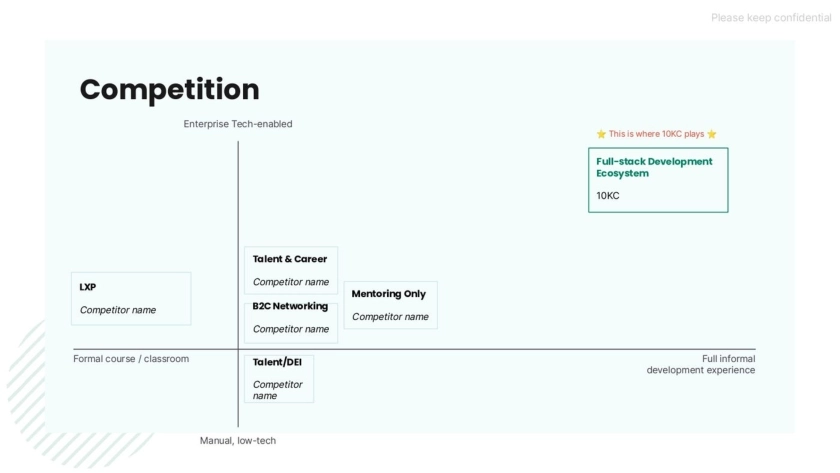Select the "Enterprise Tech-enabled" axis label

point(238,124)
